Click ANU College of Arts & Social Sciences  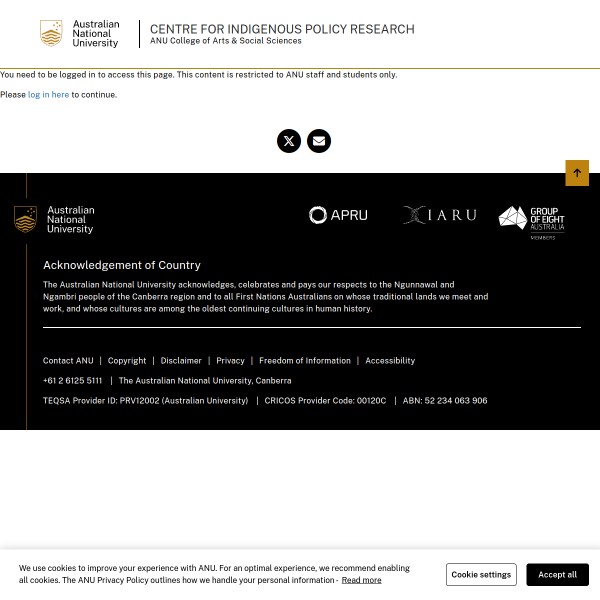(225, 42)
